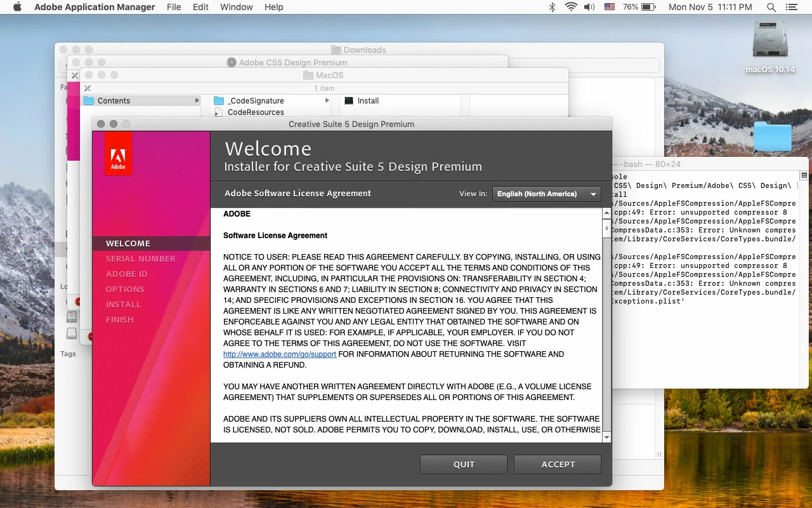Click the CodeResources file icon

tap(219, 112)
